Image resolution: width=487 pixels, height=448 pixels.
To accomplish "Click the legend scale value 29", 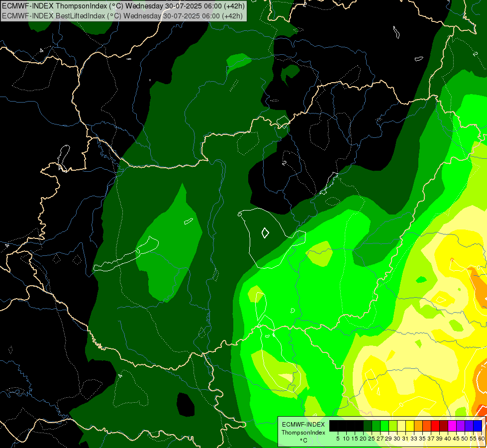I will [x=389, y=439].
